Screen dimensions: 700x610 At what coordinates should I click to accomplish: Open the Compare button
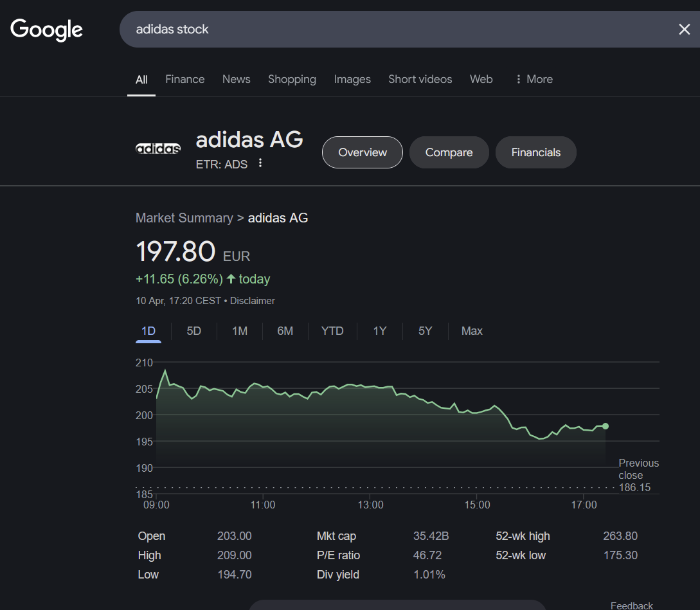tap(449, 152)
